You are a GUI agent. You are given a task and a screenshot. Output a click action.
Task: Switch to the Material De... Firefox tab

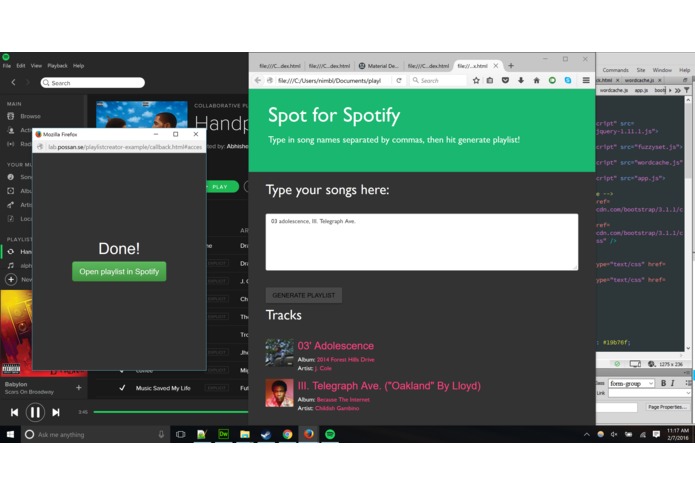379,66
